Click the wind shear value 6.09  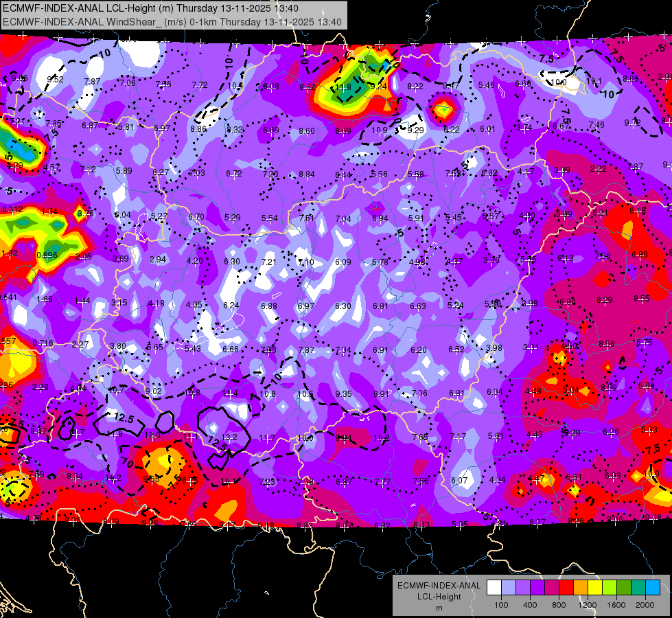coord(343,262)
